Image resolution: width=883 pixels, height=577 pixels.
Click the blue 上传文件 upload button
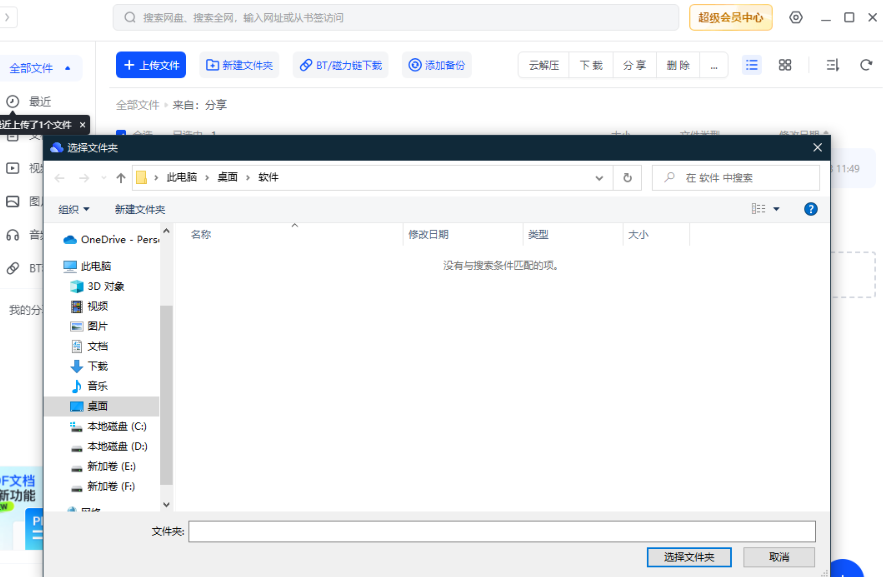[151, 65]
